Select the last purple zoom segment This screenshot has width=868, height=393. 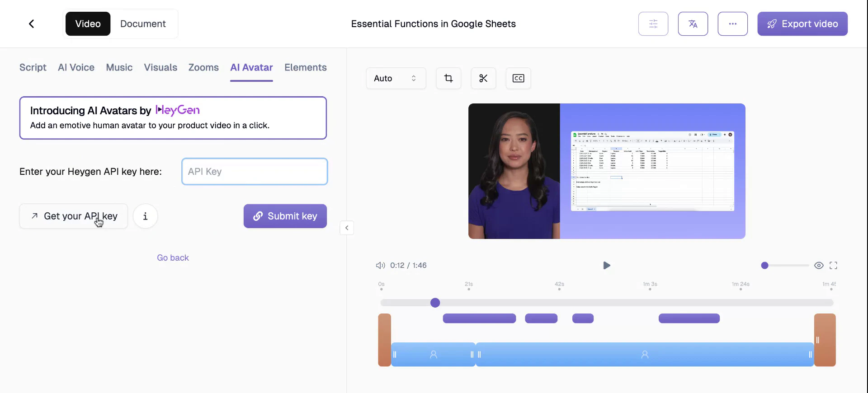[x=689, y=318]
